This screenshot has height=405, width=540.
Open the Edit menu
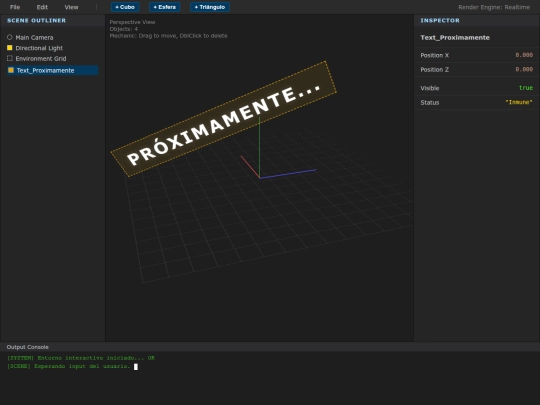point(42,7)
